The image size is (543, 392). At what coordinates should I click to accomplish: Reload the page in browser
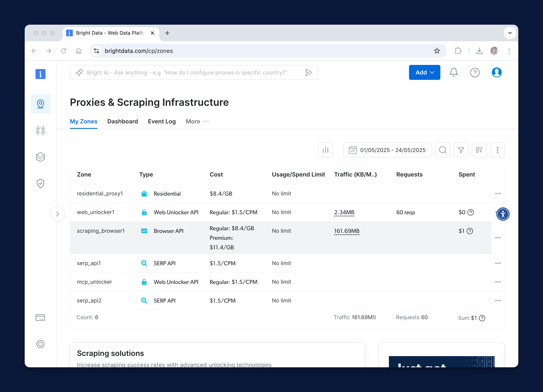coord(63,51)
